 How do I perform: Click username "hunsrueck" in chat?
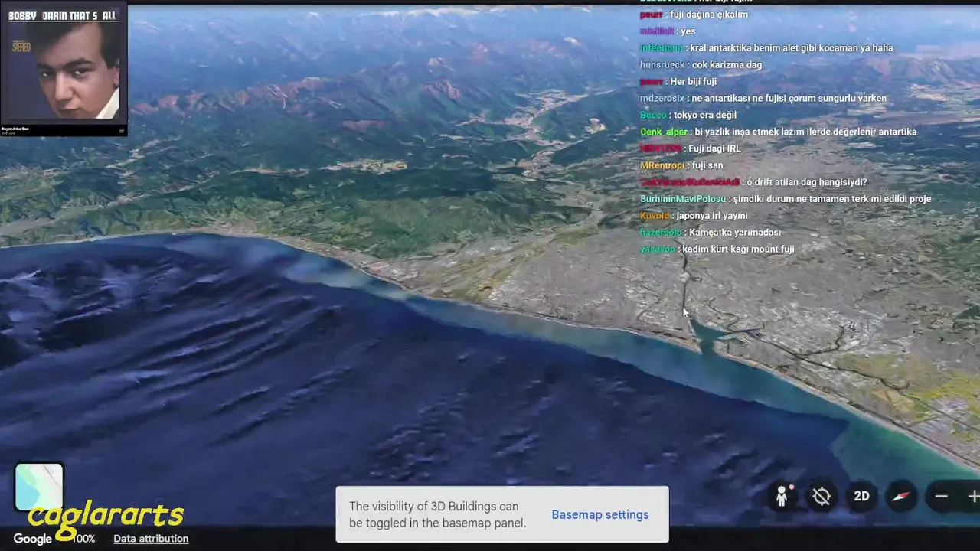(662, 65)
